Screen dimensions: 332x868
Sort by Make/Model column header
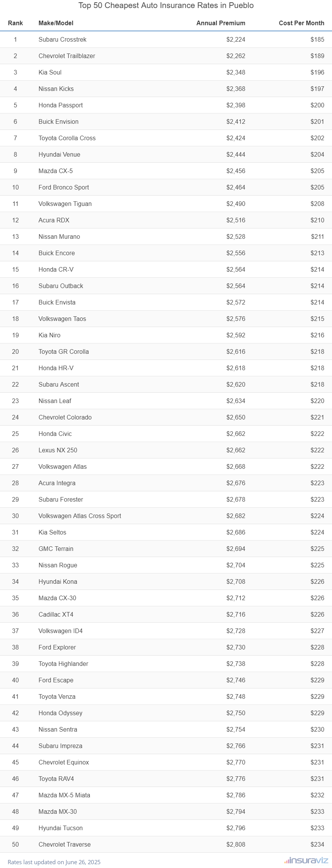[x=56, y=23]
